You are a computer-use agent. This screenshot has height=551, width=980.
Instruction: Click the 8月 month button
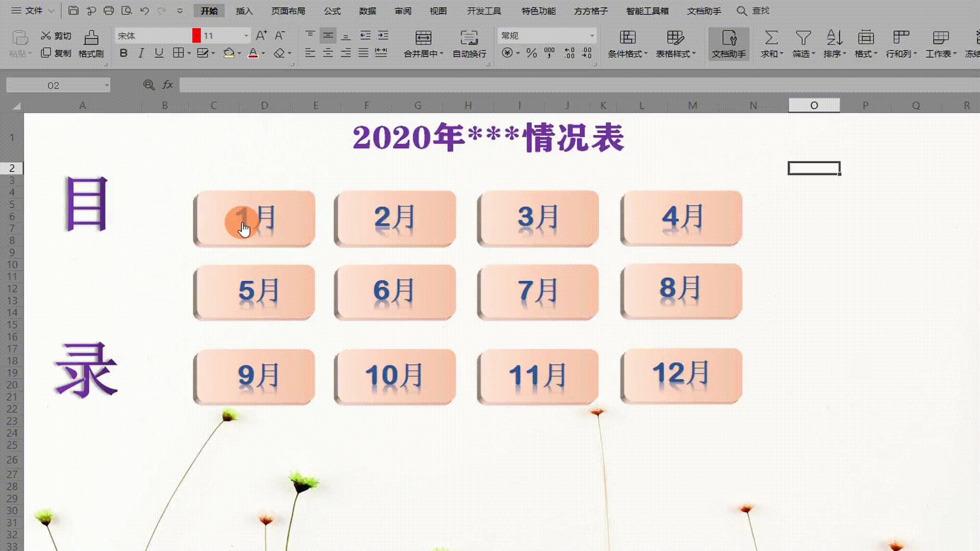[x=681, y=291]
